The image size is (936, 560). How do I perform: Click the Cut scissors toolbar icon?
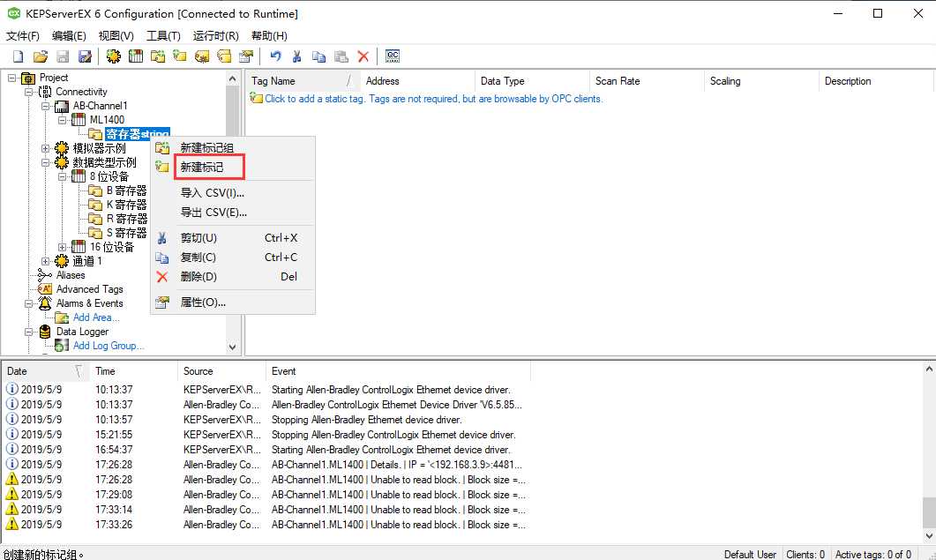[x=296, y=56]
